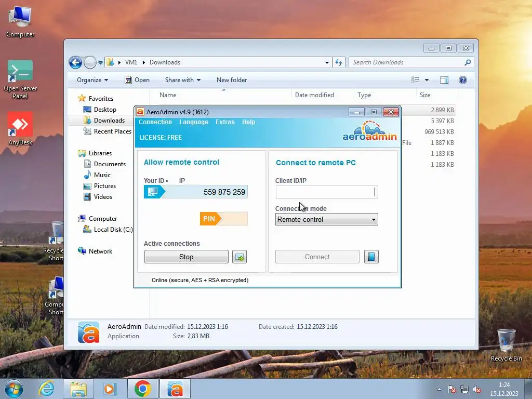Open Google Chrome from the taskbar
The image size is (532, 399).
[142, 389]
